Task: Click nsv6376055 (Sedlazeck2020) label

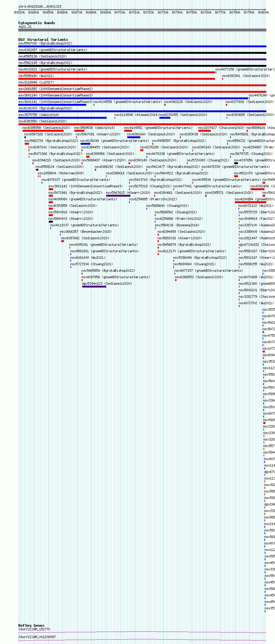Action: click(184, 115)
